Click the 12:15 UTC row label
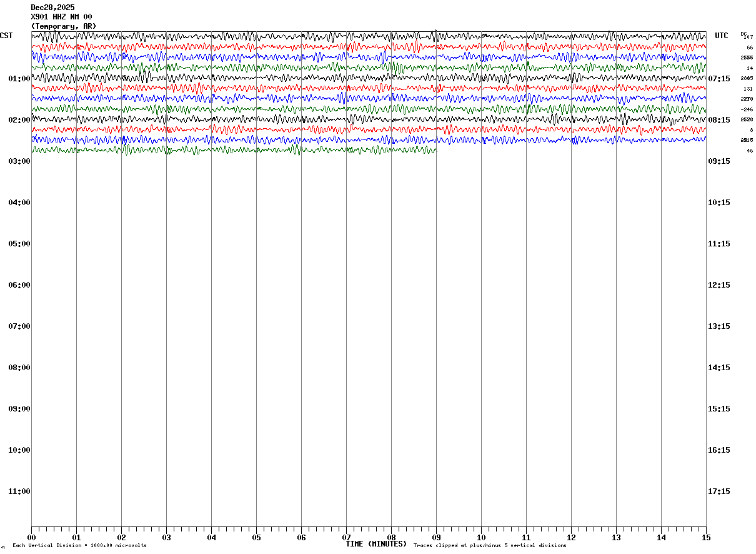This screenshot has height=554, width=756. 719,285
